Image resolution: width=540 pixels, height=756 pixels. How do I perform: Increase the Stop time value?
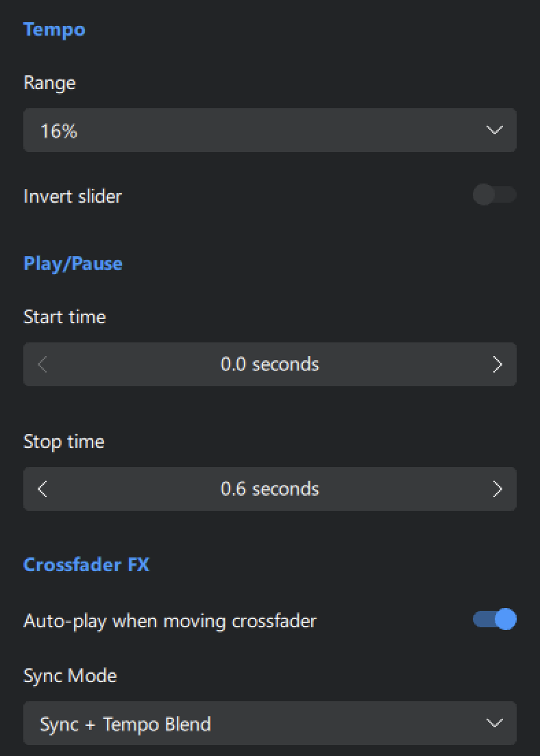click(x=498, y=489)
